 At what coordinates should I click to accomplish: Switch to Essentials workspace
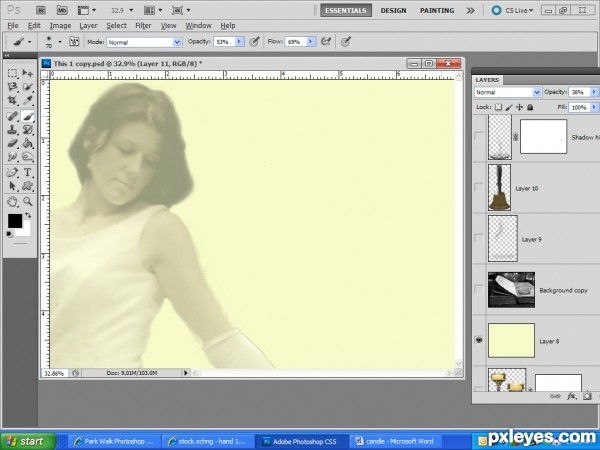click(x=346, y=10)
